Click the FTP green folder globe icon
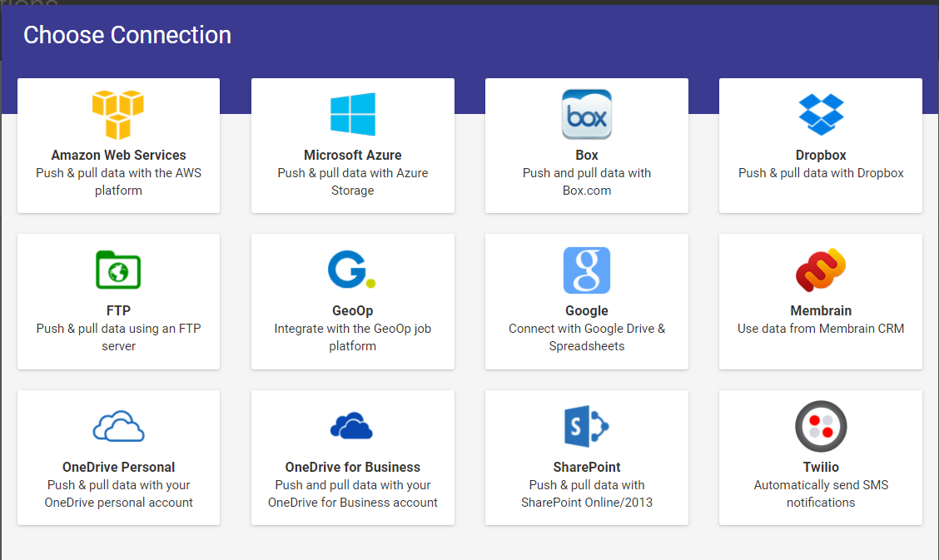The height and width of the screenshot is (560, 939). pyautogui.click(x=118, y=270)
